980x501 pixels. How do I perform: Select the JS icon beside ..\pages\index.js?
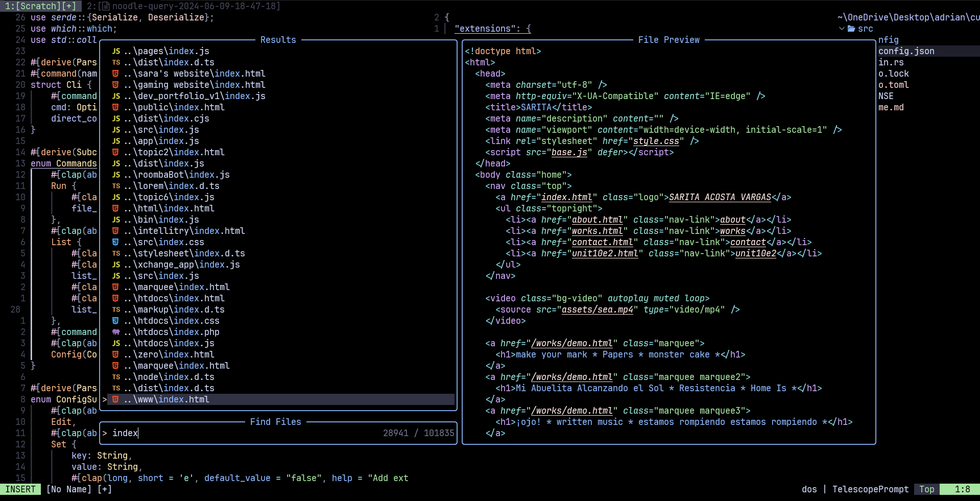[x=116, y=51]
